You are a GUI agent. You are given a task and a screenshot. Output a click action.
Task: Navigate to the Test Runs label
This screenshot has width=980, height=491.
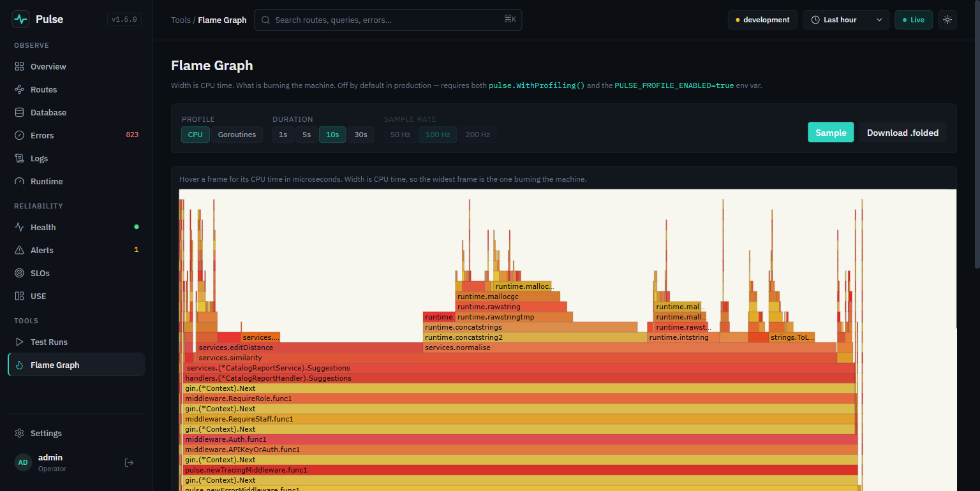click(x=49, y=342)
